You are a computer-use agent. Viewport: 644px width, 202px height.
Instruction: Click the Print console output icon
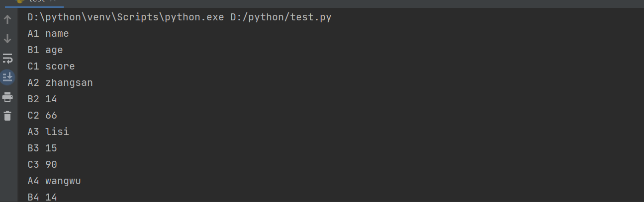(7, 97)
